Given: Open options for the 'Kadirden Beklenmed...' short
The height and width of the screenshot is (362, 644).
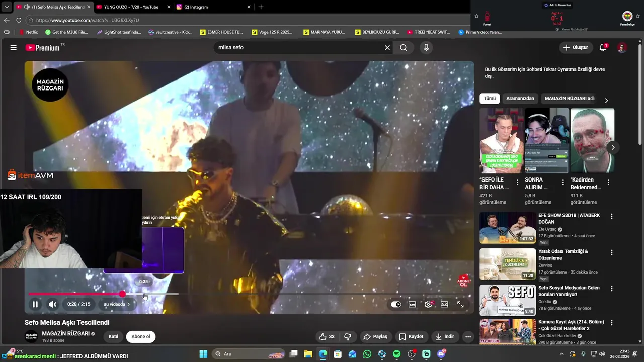Looking at the screenshot, I should pos(608,183).
